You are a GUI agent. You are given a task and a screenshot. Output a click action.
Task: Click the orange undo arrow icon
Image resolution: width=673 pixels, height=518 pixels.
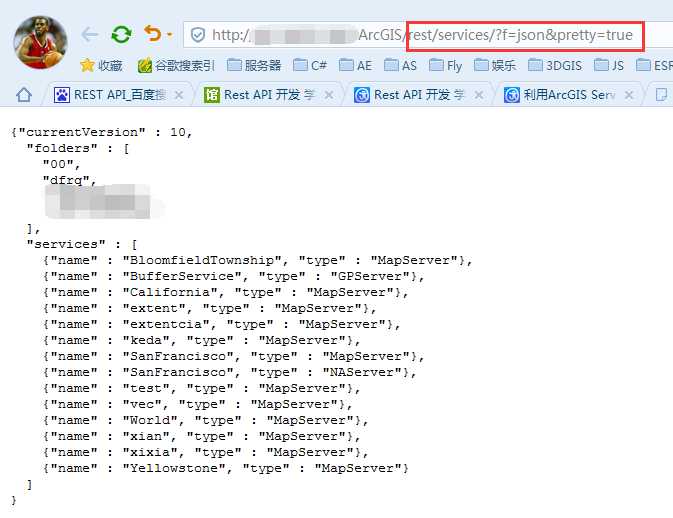[x=152, y=35]
